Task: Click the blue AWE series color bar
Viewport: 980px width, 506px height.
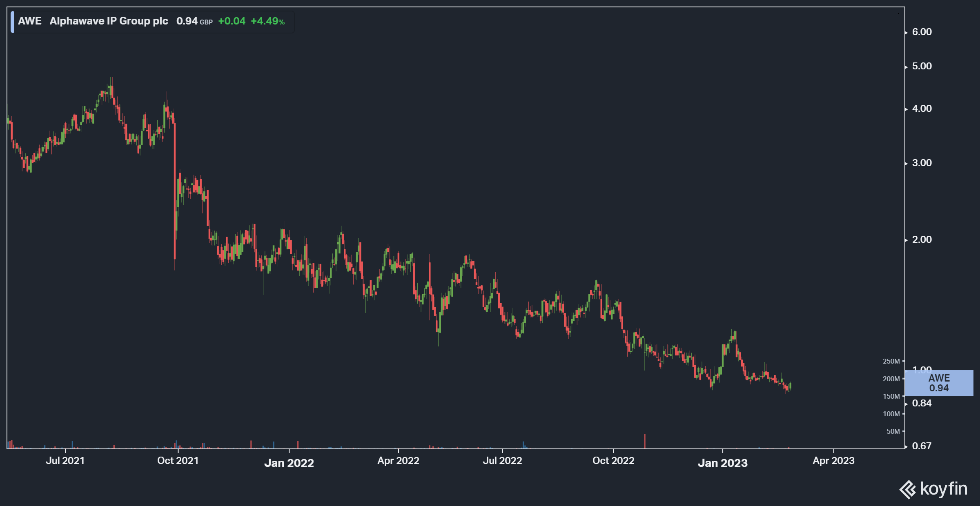Action: point(12,22)
